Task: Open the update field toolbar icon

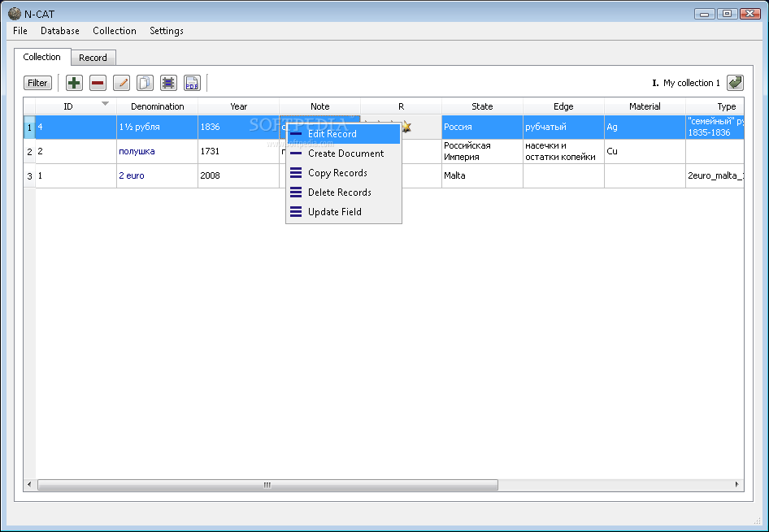Action: [168, 83]
